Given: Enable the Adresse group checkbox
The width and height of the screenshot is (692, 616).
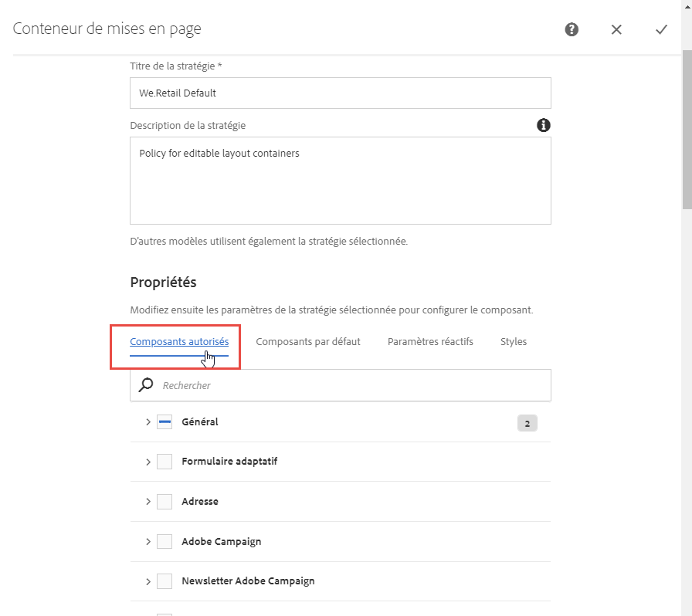Looking at the screenshot, I should (164, 502).
